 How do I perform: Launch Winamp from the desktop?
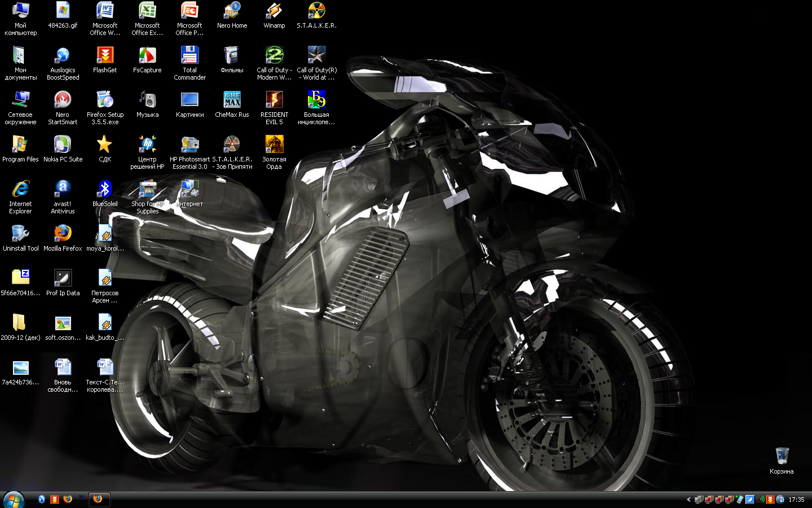(x=274, y=11)
